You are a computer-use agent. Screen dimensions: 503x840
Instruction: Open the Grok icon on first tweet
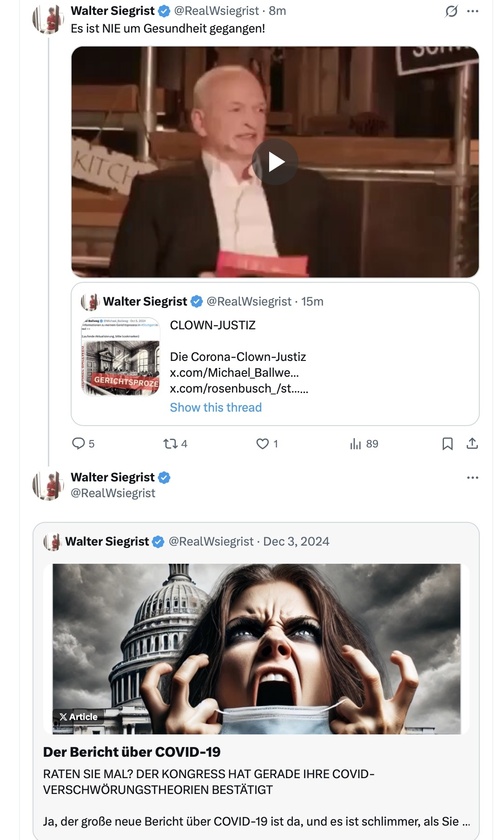tap(452, 11)
